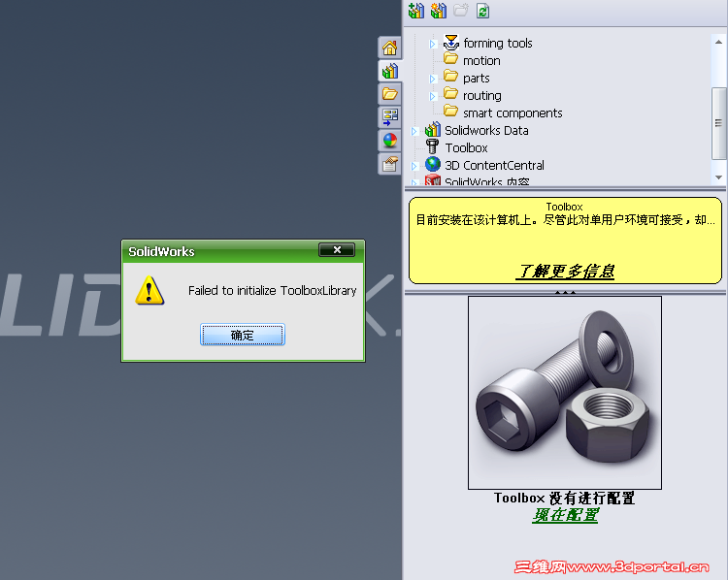Select 3D ContentCentral in the tree
The image size is (728, 580).
tap(494, 165)
